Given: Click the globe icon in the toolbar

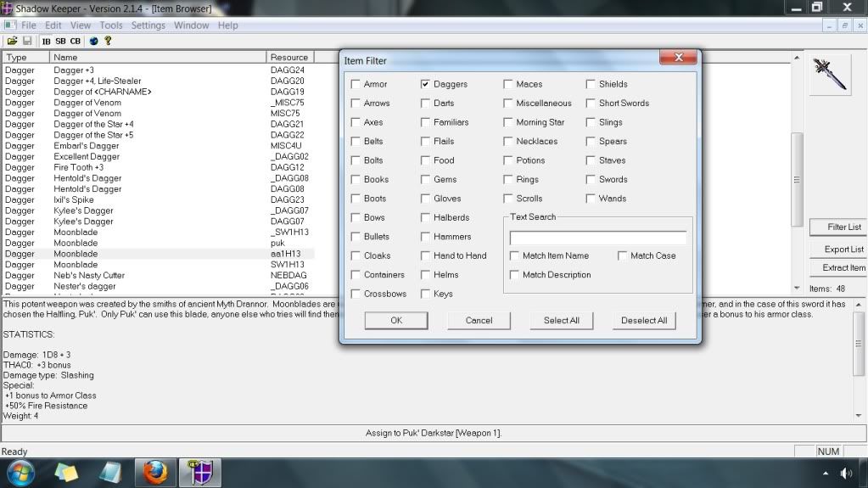Looking at the screenshot, I should point(93,41).
